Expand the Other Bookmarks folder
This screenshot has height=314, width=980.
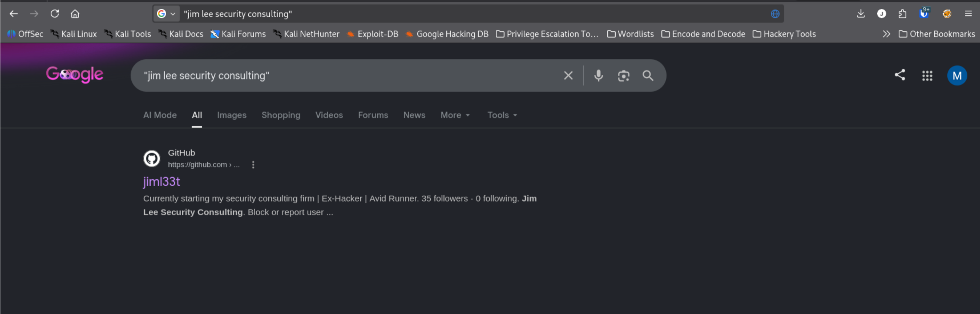point(937,34)
